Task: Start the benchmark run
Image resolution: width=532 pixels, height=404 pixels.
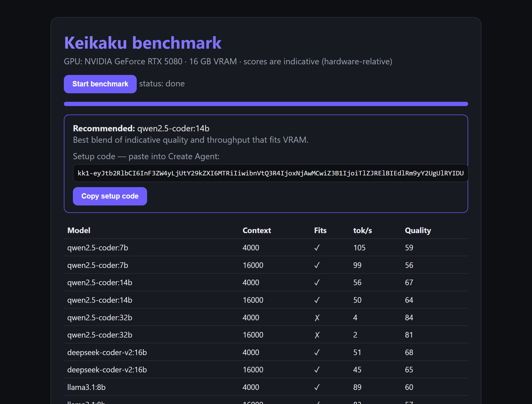Action: (100, 84)
